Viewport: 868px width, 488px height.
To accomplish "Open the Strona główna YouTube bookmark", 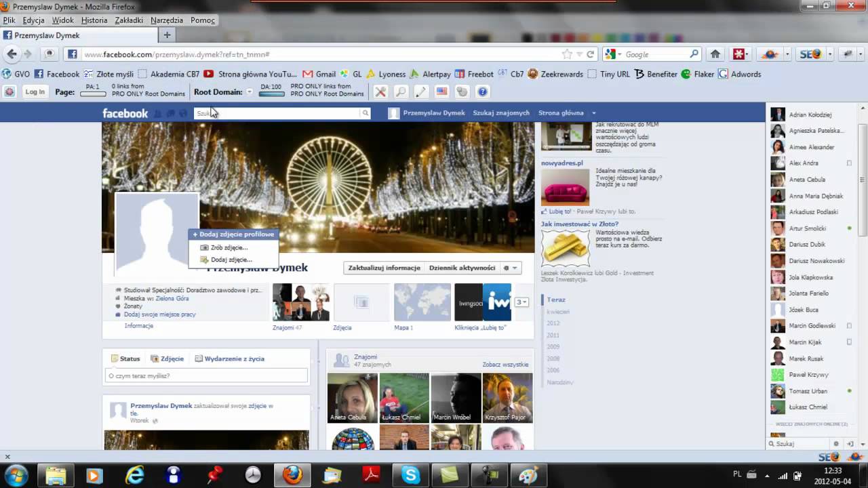I will tap(250, 74).
